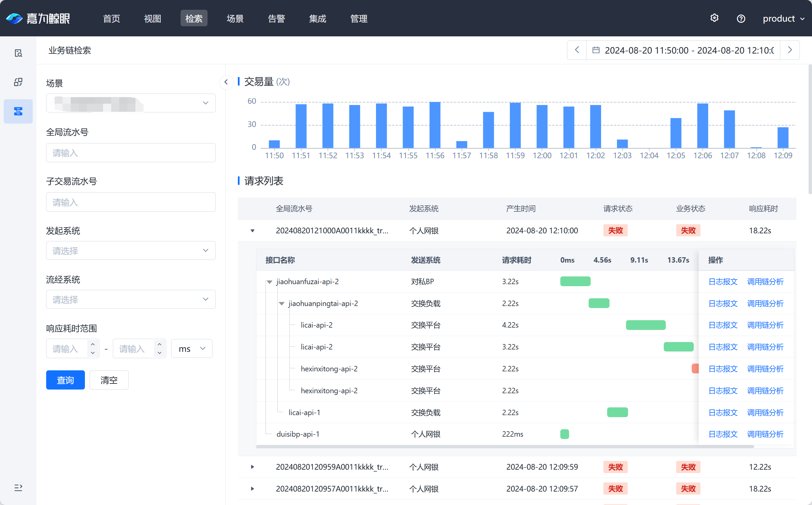Image resolution: width=812 pixels, height=505 pixels.
Task: Switch to the 告警 menu tab
Action: [x=276, y=19]
